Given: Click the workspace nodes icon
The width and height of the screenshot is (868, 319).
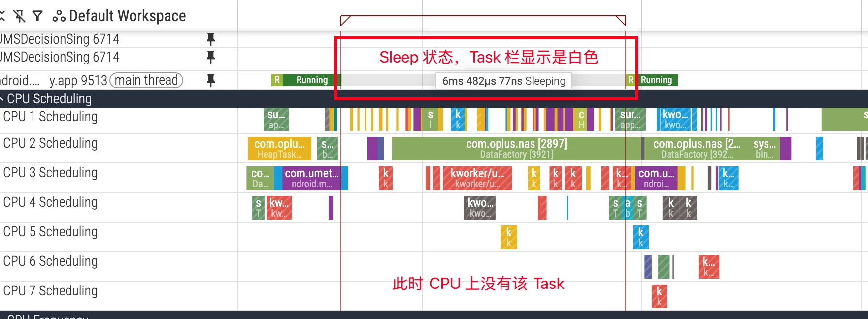Looking at the screenshot, I should pyautogui.click(x=59, y=16).
